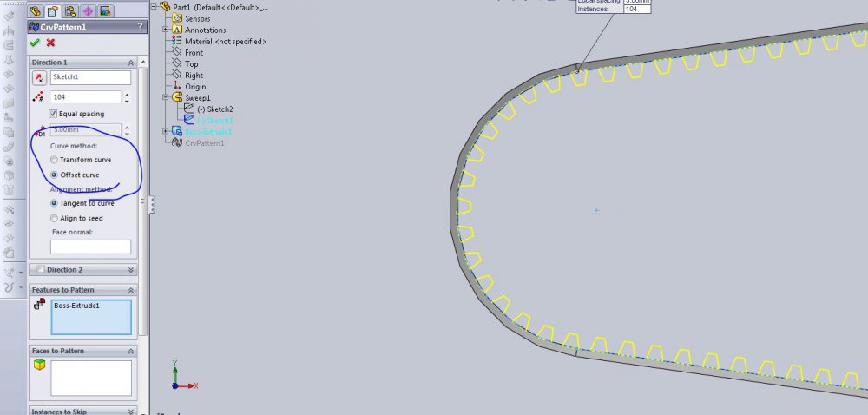Collapse the Features to Pattern section

coord(131,290)
